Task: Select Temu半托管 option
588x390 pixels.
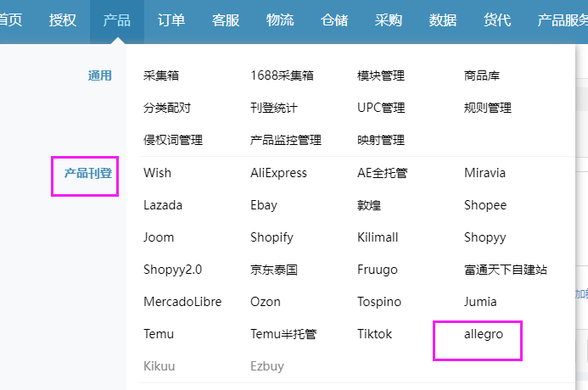Action: pos(283,334)
